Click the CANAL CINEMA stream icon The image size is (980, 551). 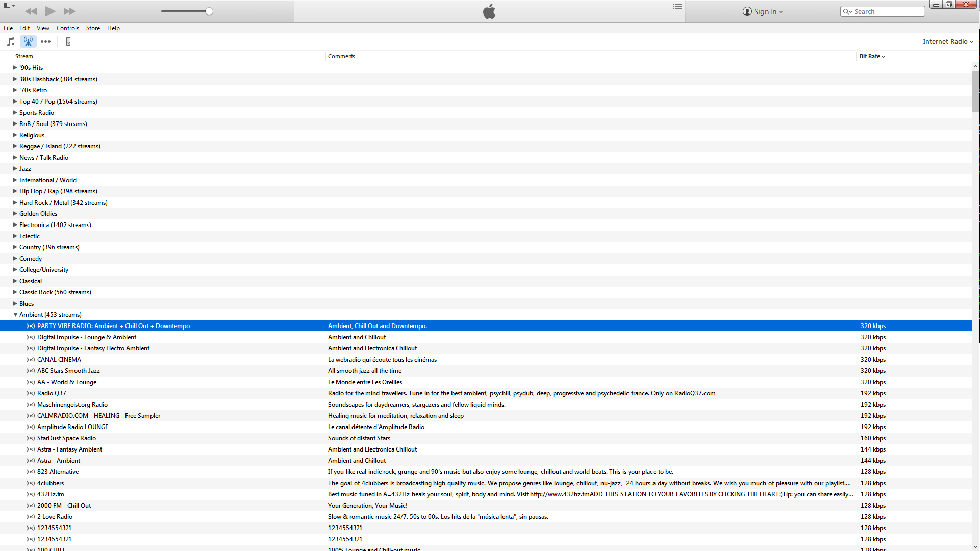coord(31,360)
